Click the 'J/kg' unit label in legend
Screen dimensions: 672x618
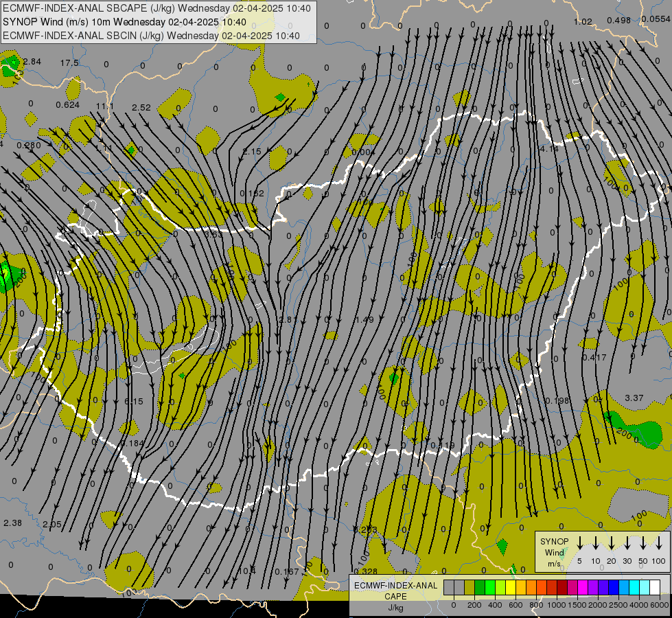[395, 608]
